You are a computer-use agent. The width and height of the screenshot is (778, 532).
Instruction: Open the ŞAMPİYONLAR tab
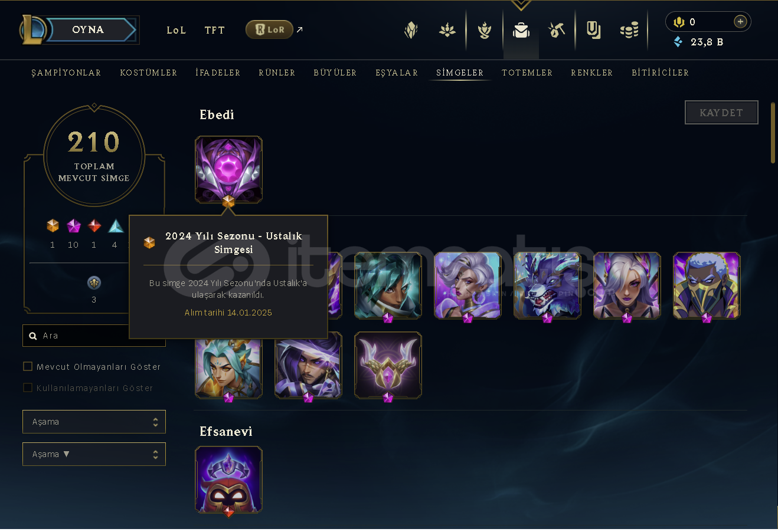pyautogui.click(x=66, y=73)
